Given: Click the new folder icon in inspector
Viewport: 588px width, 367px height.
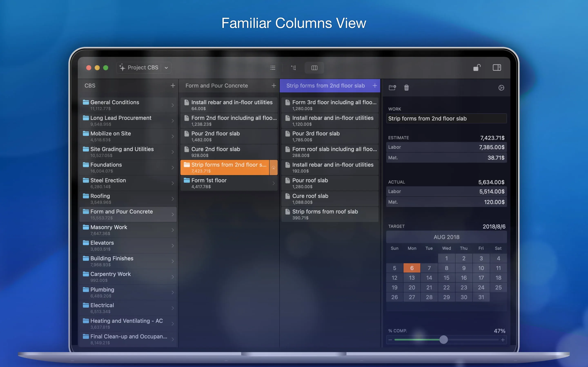Looking at the screenshot, I should tap(392, 87).
